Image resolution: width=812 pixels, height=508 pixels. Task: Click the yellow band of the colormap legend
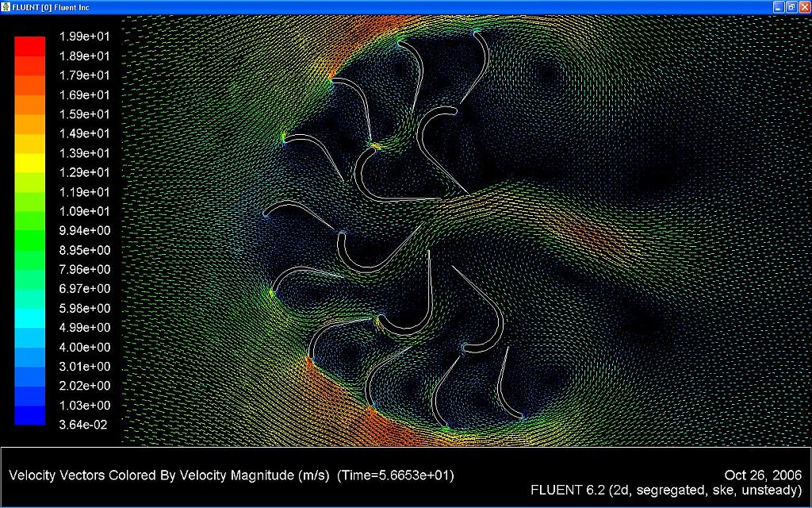pos(29,163)
